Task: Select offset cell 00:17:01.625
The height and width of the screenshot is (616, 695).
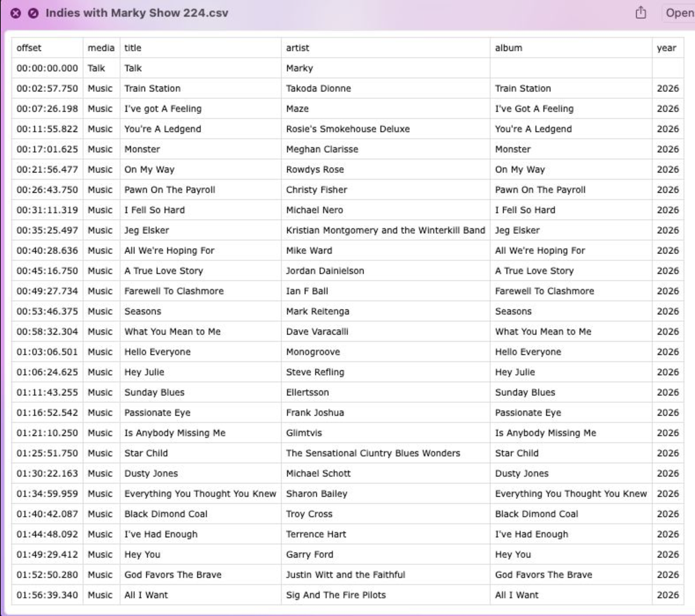Action: [47, 149]
